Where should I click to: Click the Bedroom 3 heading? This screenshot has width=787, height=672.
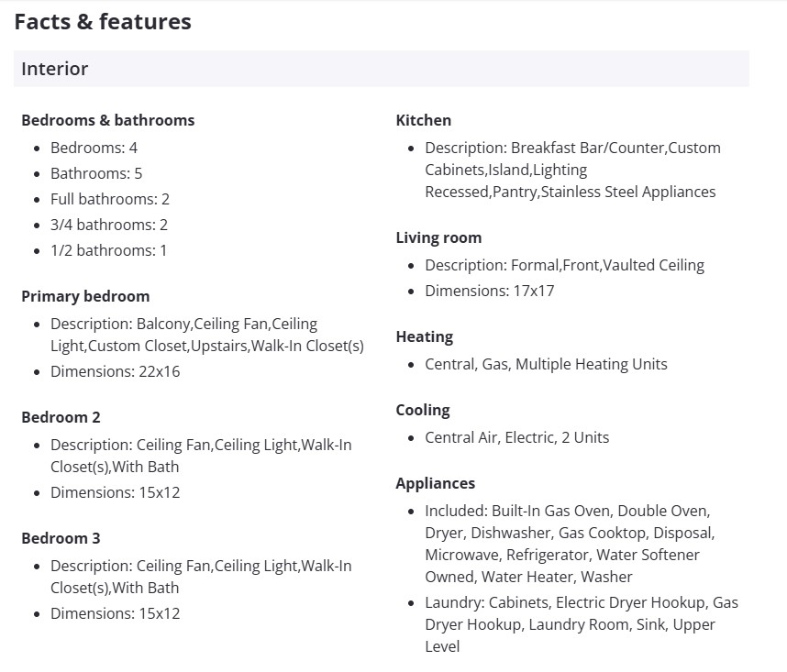point(61,538)
